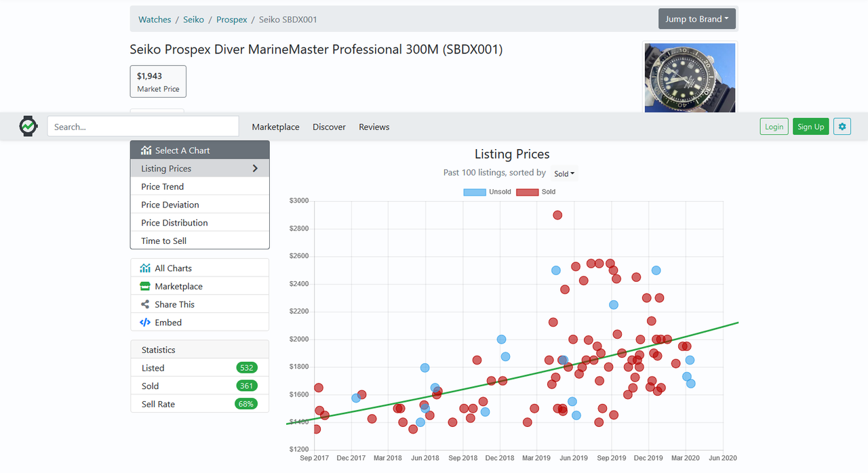The image size is (868, 473).
Task: Open Share This link
Action: 199,305
